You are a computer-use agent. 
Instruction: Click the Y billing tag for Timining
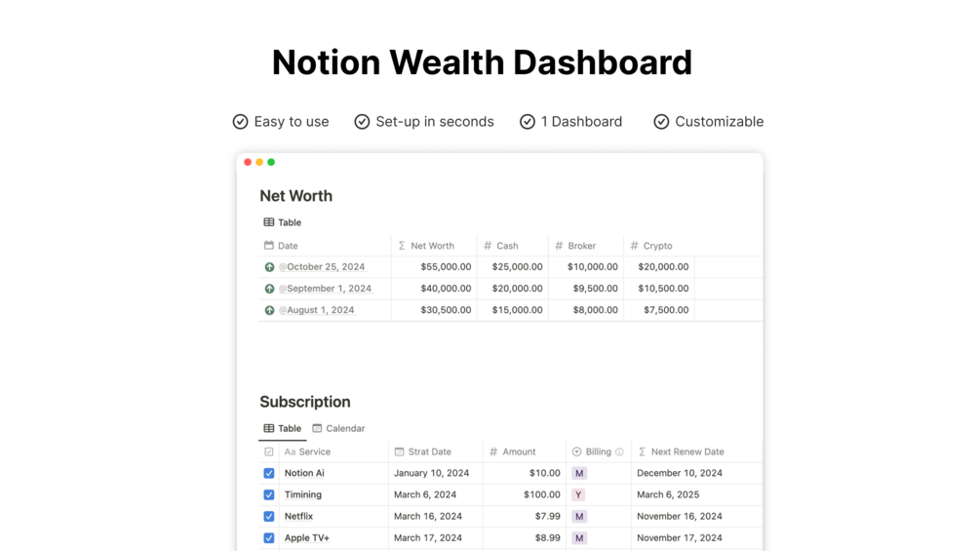point(579,495)
